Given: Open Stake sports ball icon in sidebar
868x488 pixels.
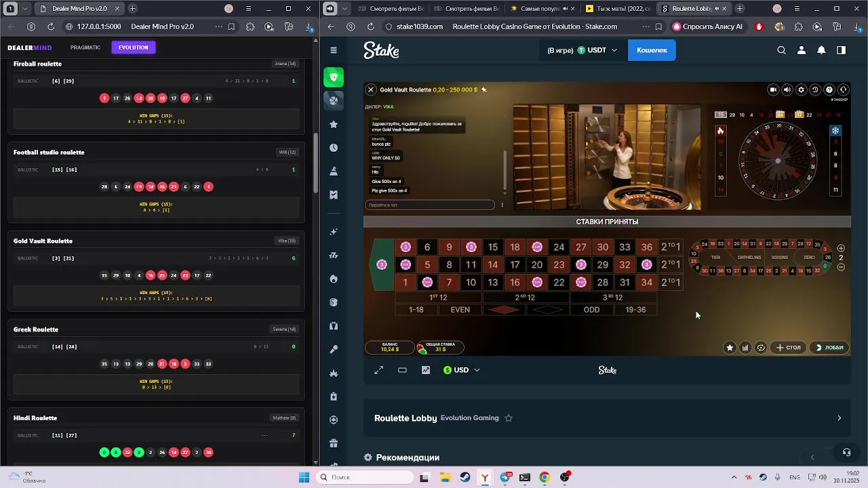Looking at the screenshot, I should [333, 100].
